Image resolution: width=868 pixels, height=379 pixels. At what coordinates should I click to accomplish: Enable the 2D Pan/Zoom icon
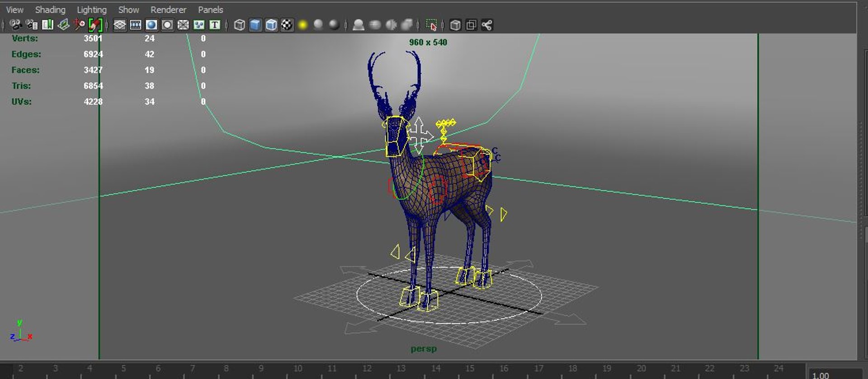click(x=80, y=25)
